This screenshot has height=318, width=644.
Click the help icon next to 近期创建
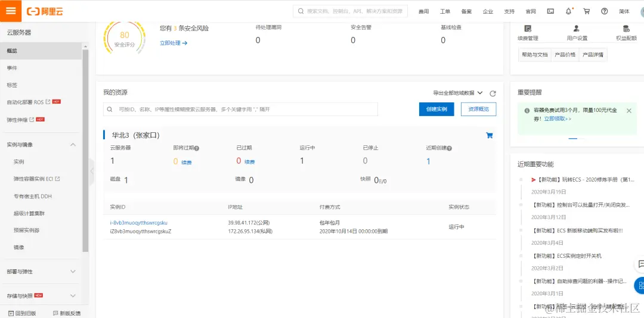coord(450,148)
